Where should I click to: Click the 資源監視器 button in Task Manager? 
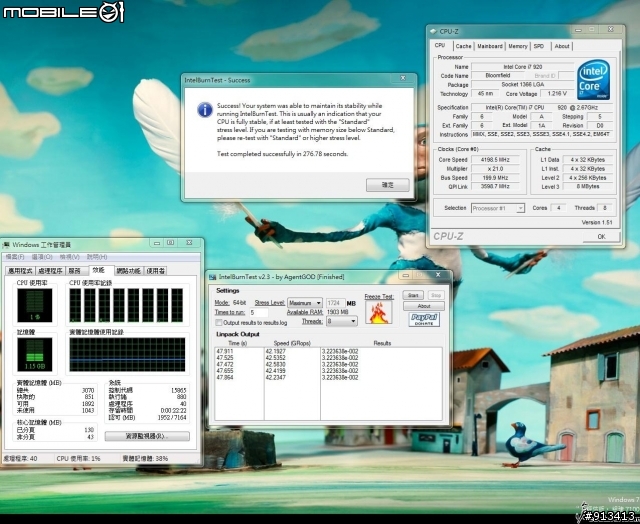click(147, 436)
